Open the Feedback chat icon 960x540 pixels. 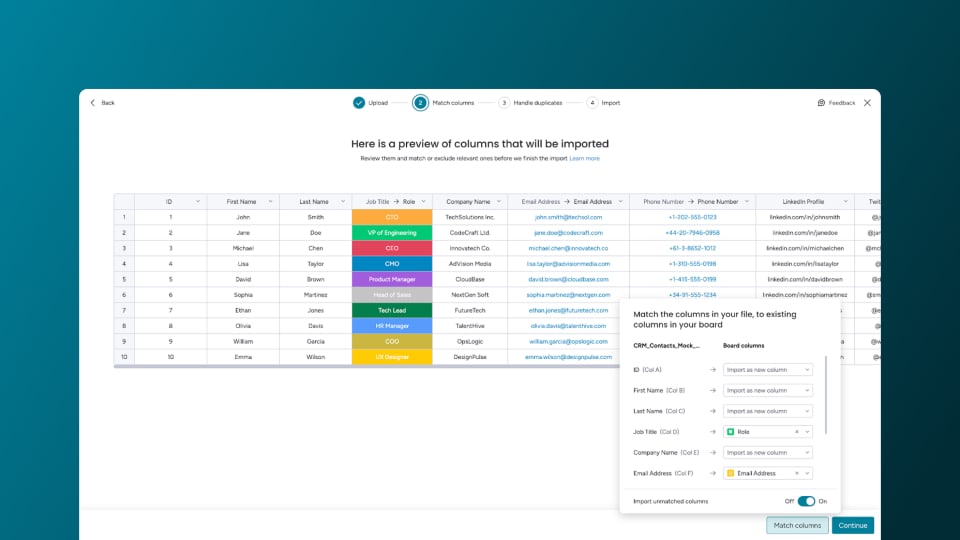[x=821, y=103]
